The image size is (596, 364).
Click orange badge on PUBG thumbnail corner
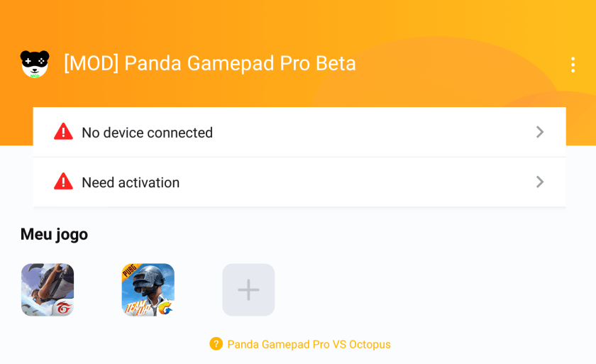point(165,308)
